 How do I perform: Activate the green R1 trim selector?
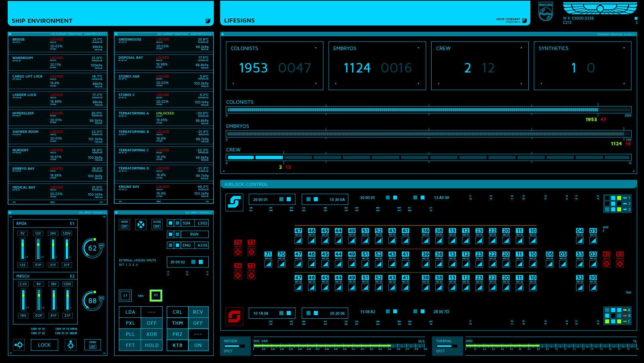[x=156, y=295]
